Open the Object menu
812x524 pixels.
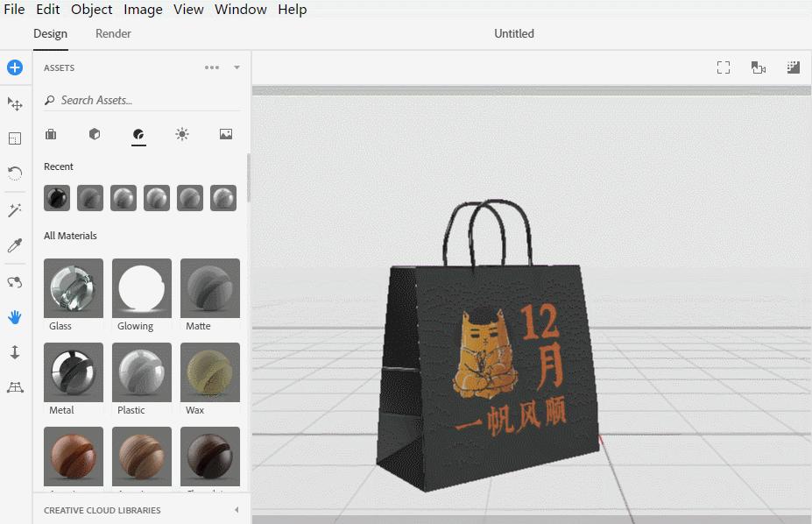[91, 10]
